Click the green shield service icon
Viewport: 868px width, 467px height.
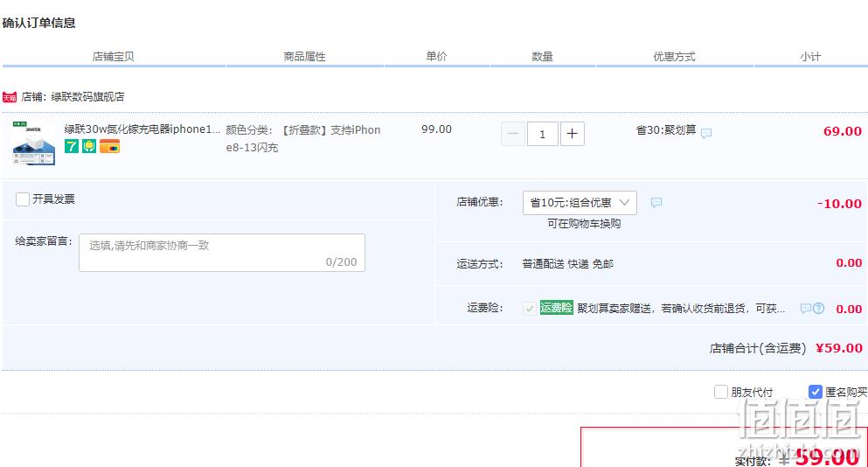[x=89, y=146]
